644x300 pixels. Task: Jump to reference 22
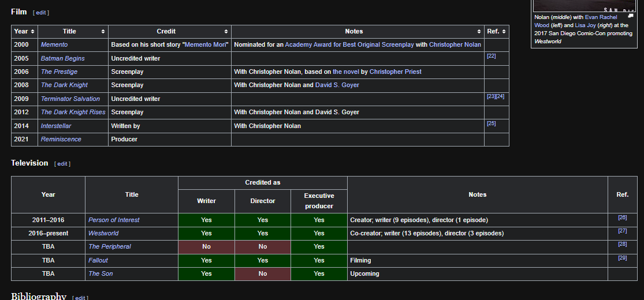click(x=491, y=56)
